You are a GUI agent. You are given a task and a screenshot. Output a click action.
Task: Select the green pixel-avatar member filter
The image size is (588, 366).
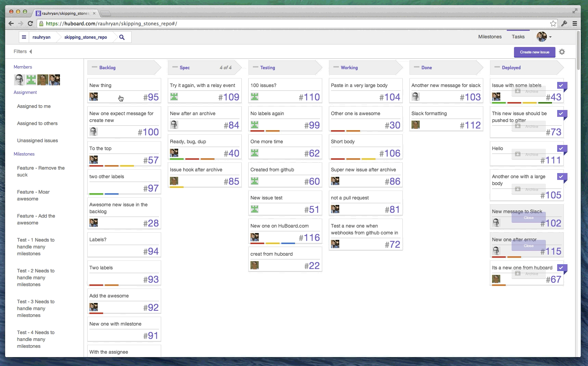coord(30,80)
